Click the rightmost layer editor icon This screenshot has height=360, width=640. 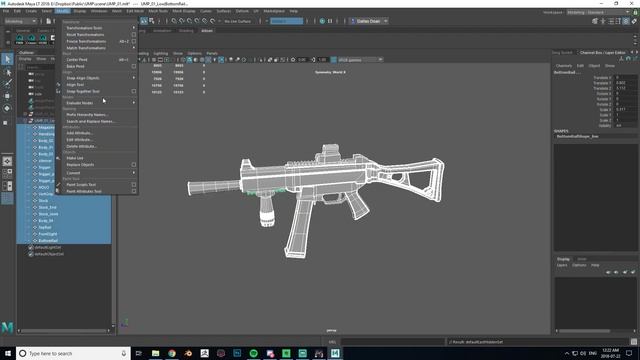633,272
